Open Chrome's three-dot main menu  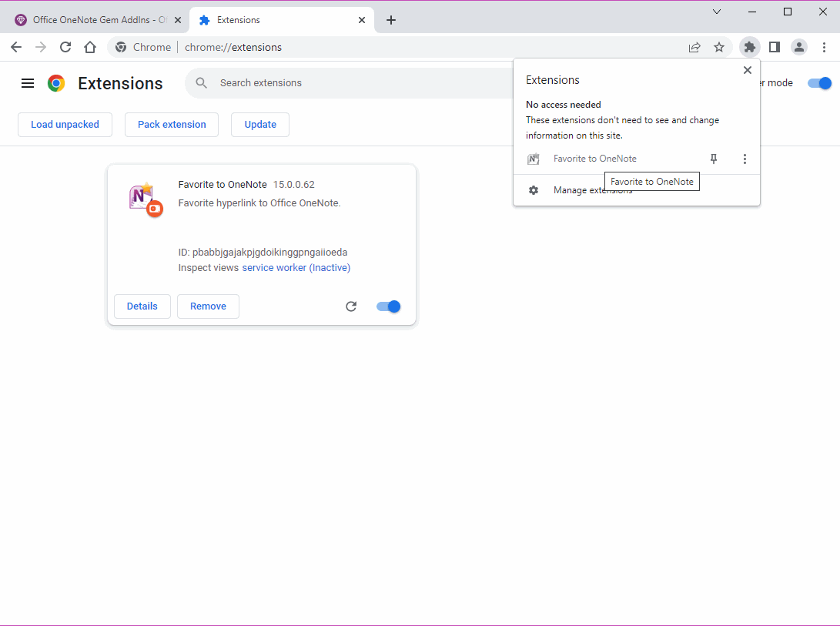824,47
